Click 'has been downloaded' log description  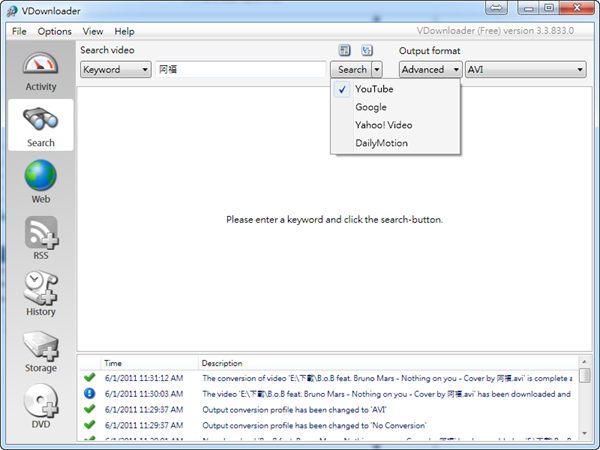pyautogui.click(x=386, y=394)
